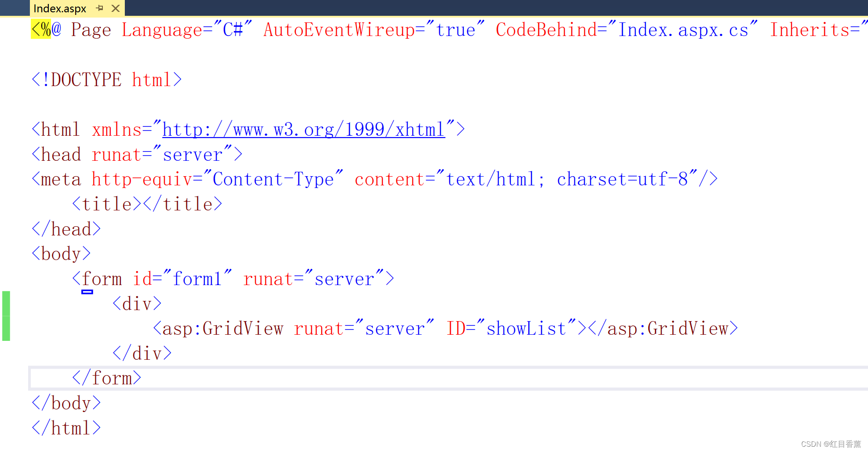This screenshot has height=452, width=868.
Task: Close the Index.aspx tab
Action: pos(116,8)
